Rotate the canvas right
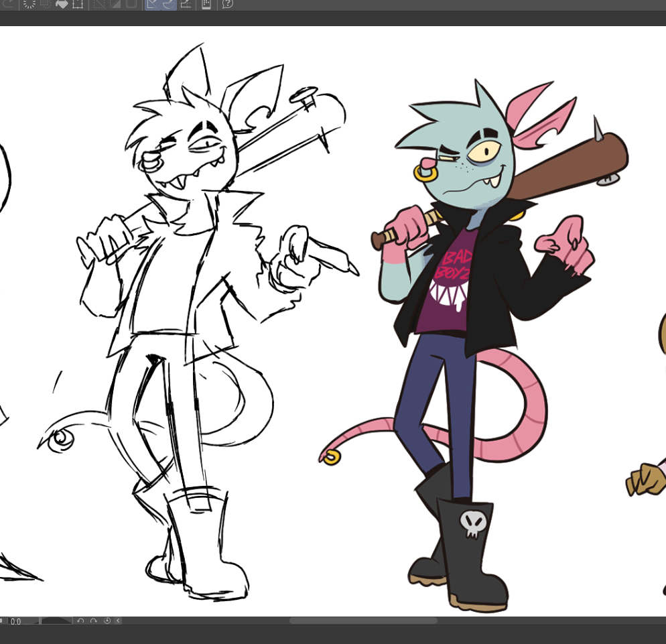 pos(94,621)
